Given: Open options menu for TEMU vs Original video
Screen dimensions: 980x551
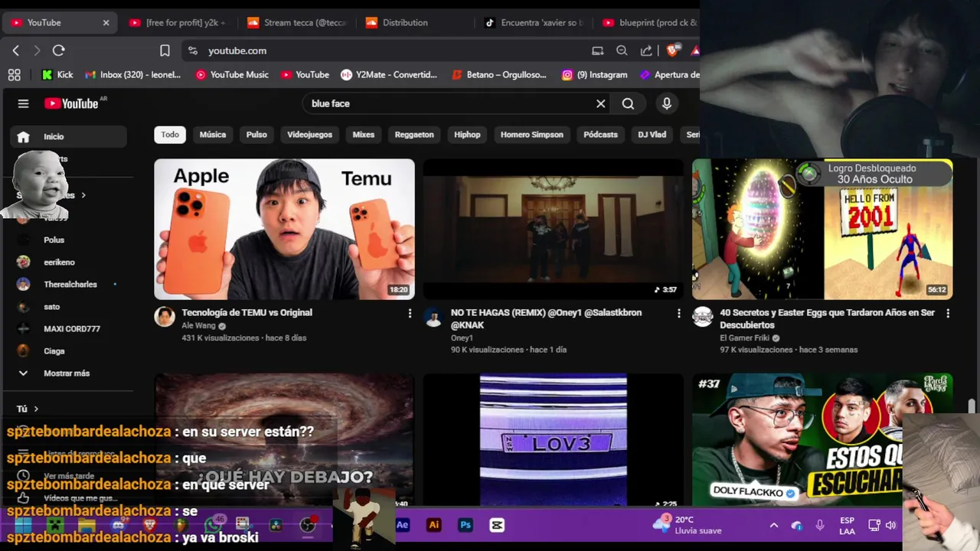Looking at the screenshot, I should 410,313.
